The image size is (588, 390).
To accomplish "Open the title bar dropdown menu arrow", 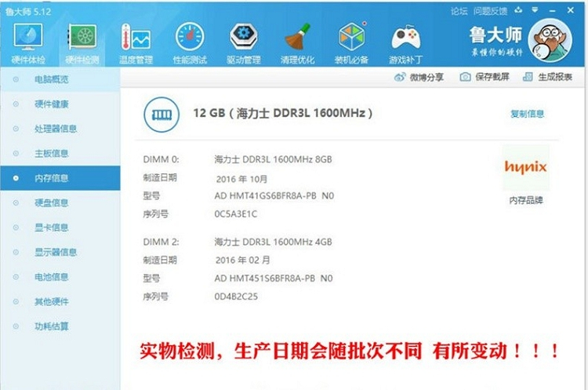I will (x=535, y=10).
